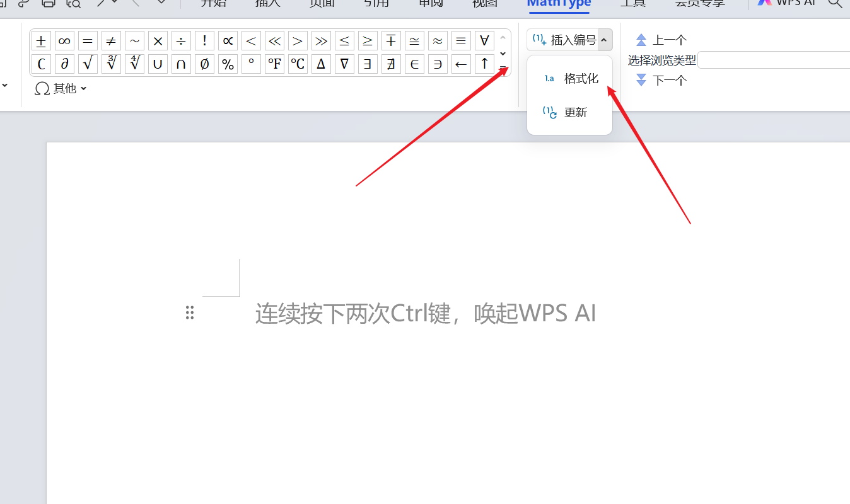The width and height of the screenshot is (850, 504).
Task: Insert the proportional-to ∝ symbol
Action: point(228,41)
